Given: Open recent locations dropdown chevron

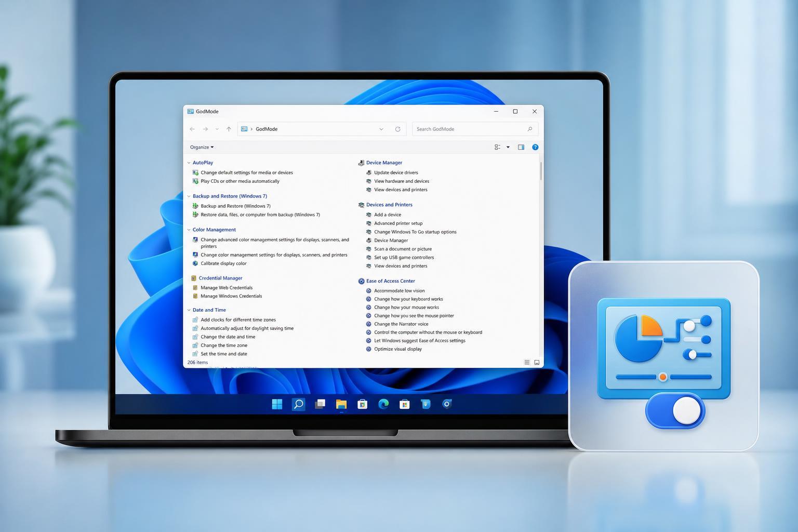Looking at the screenshot, I should click(217, 129).
